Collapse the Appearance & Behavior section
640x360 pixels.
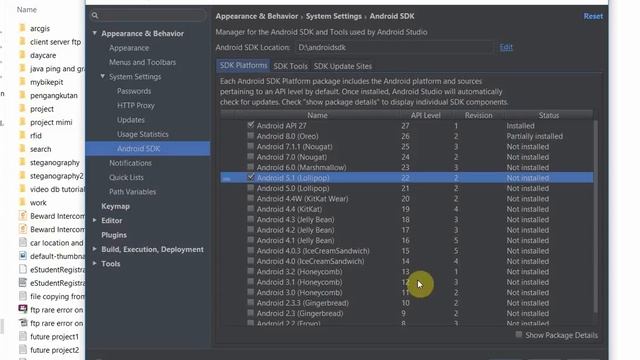coord(95,33)
